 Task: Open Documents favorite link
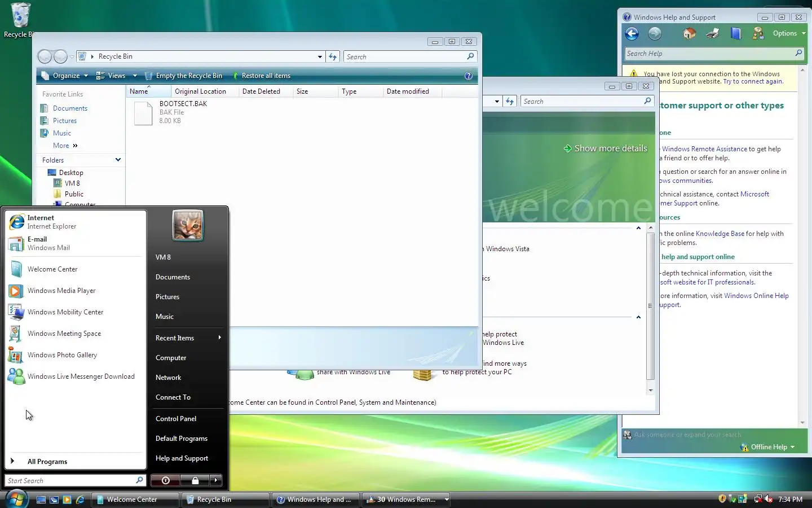pyautogui.click(x=70, y=108)
